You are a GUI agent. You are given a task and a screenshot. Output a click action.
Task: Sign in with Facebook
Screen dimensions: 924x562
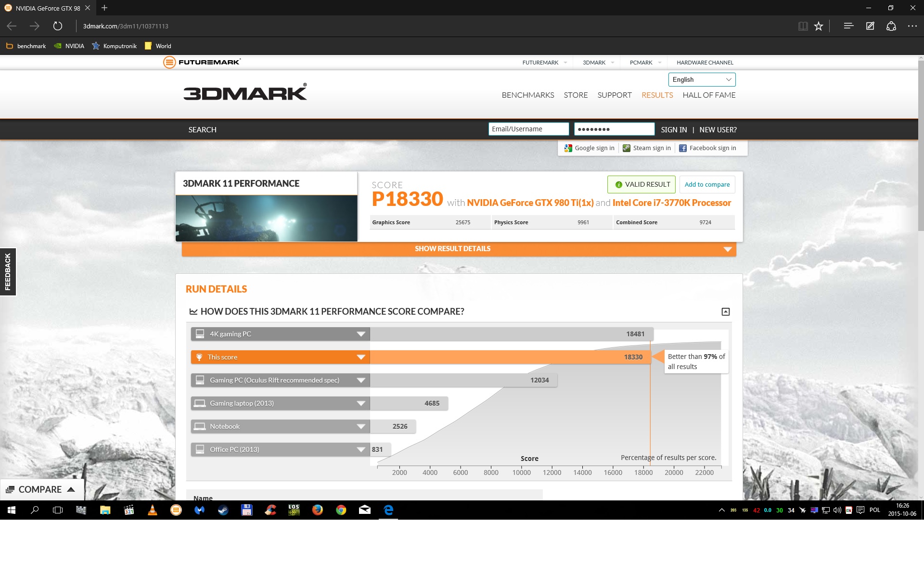707,148
